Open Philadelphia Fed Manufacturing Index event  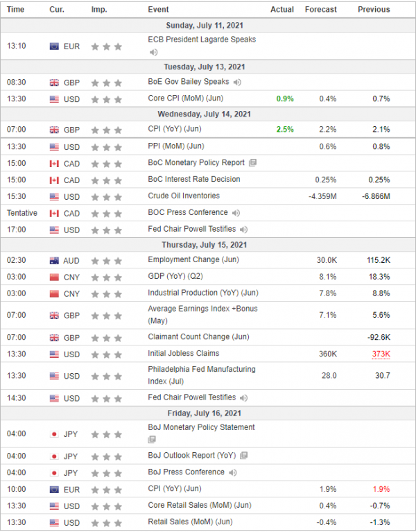point(202,375)
